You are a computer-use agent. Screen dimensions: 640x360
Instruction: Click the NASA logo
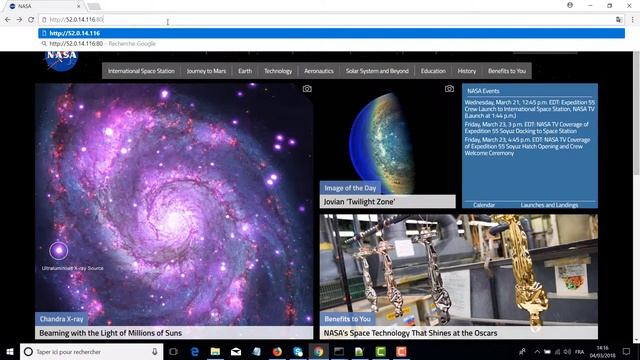coord(61,60)
